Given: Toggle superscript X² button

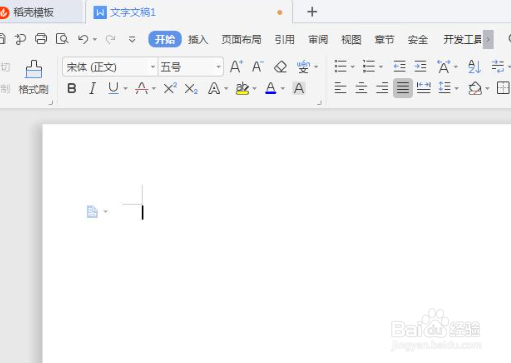Looking at the screenshot, I should (170, 88).
